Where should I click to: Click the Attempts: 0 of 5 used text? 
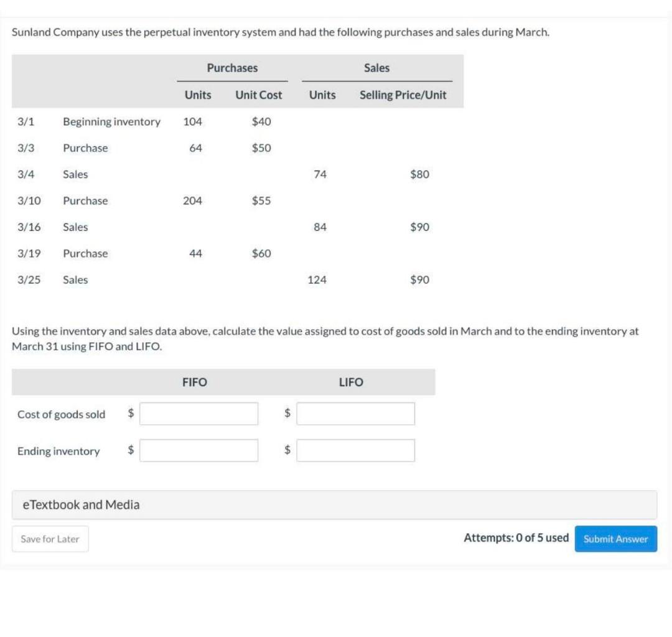(516, 537)
